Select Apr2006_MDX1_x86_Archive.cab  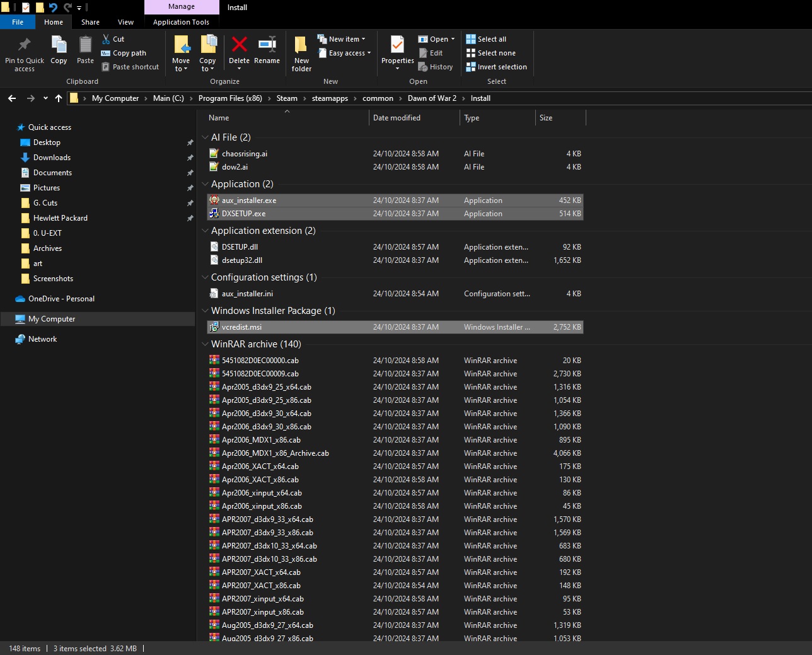click(395, 453)
